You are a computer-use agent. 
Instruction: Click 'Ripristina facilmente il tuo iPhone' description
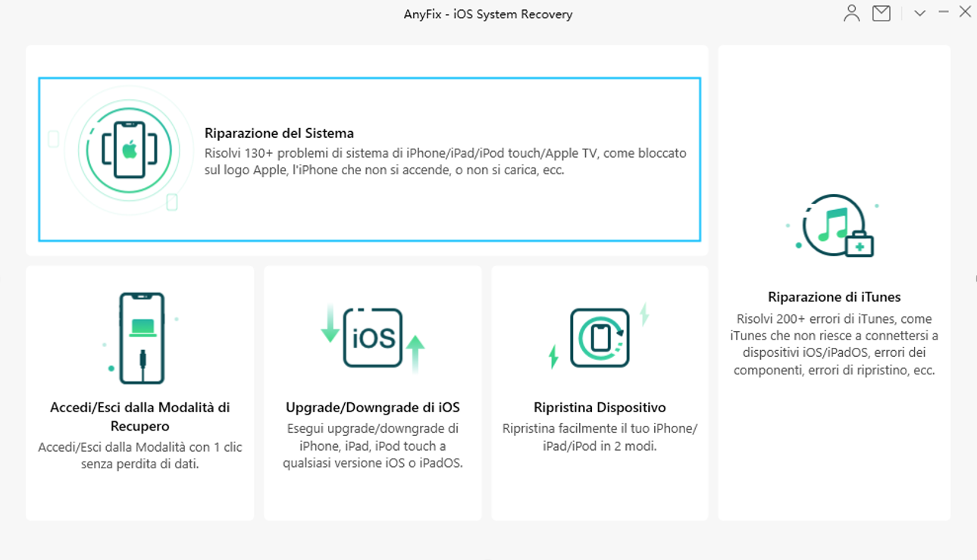click(600, 437)
